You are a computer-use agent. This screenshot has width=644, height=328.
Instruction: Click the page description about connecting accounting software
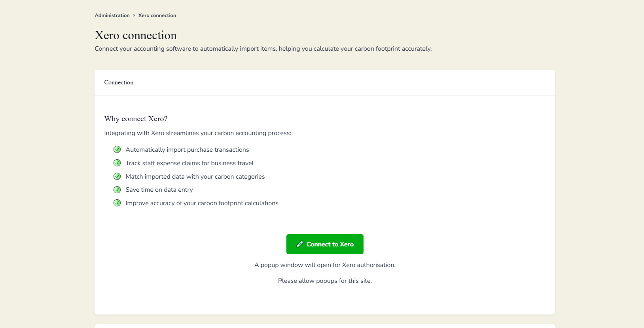(x=263, y=49)
